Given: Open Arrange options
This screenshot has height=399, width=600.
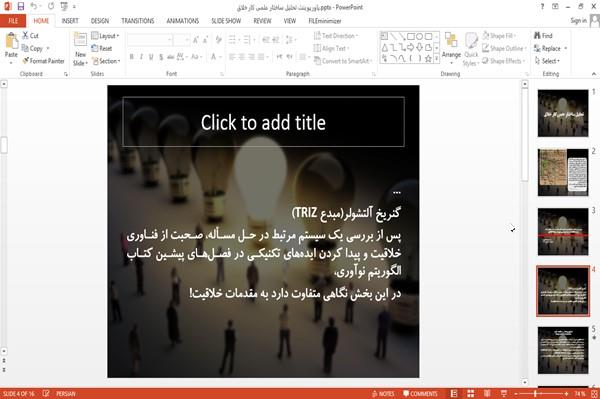Looking at the screenshot, I should pos(451,48).
